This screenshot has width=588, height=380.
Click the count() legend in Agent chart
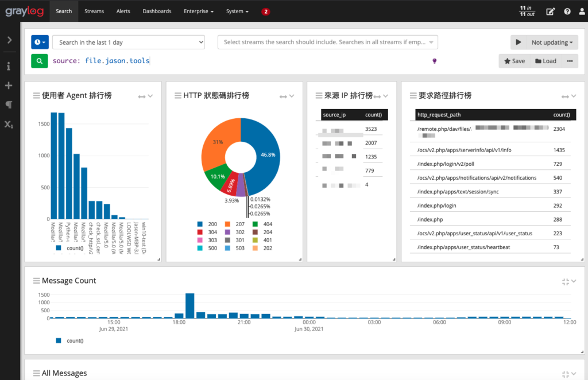pos(69,248)
